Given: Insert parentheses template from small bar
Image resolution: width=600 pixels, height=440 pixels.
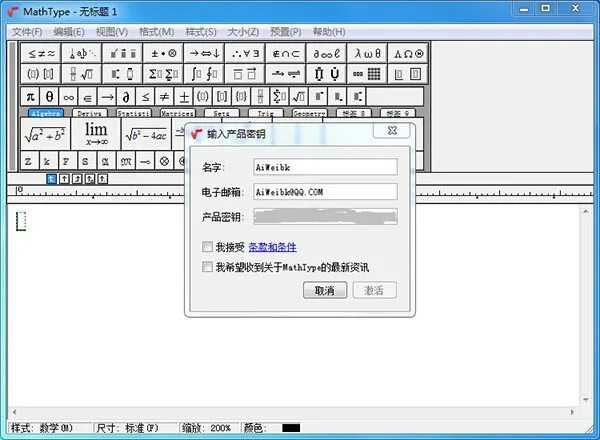Looking at the screenshot, I should click(x=203, y=96).
